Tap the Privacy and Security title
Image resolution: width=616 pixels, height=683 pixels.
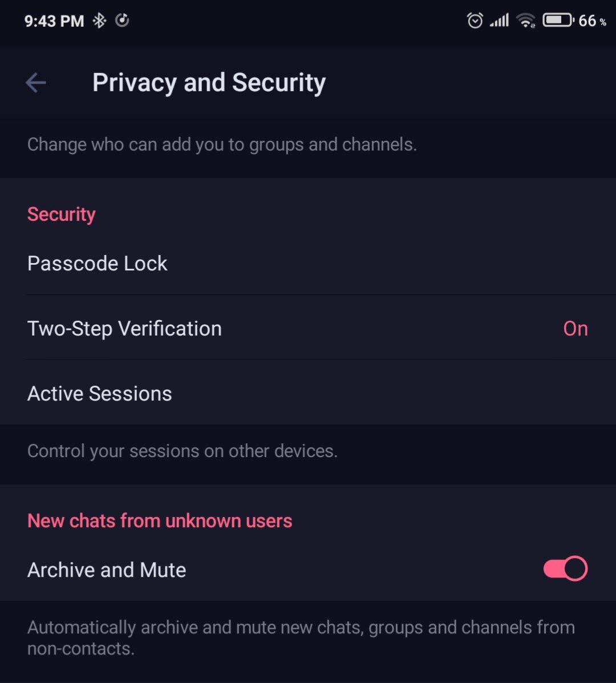coord(209,83)
